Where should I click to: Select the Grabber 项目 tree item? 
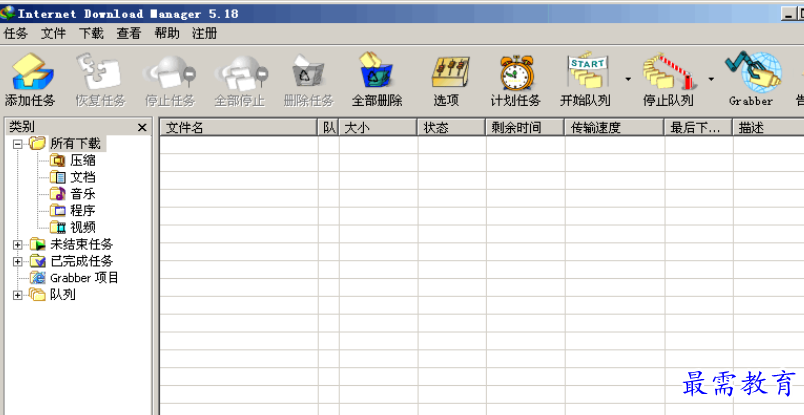(84, 278)
